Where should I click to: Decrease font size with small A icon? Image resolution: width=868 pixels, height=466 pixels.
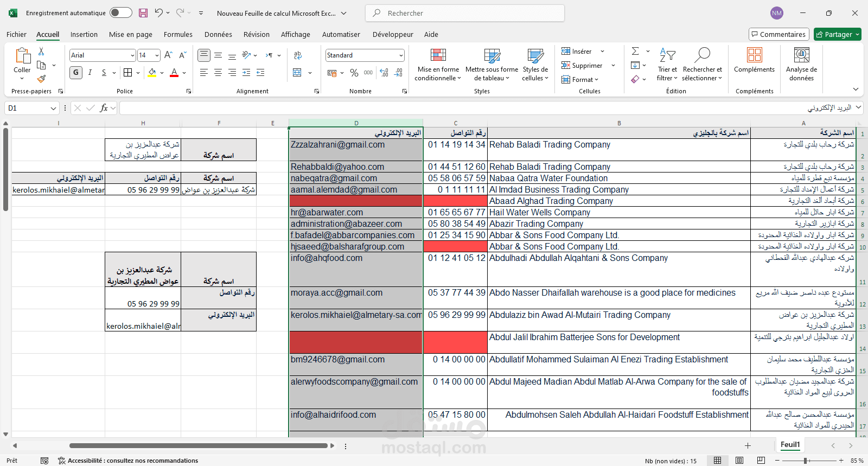(183, 55)
